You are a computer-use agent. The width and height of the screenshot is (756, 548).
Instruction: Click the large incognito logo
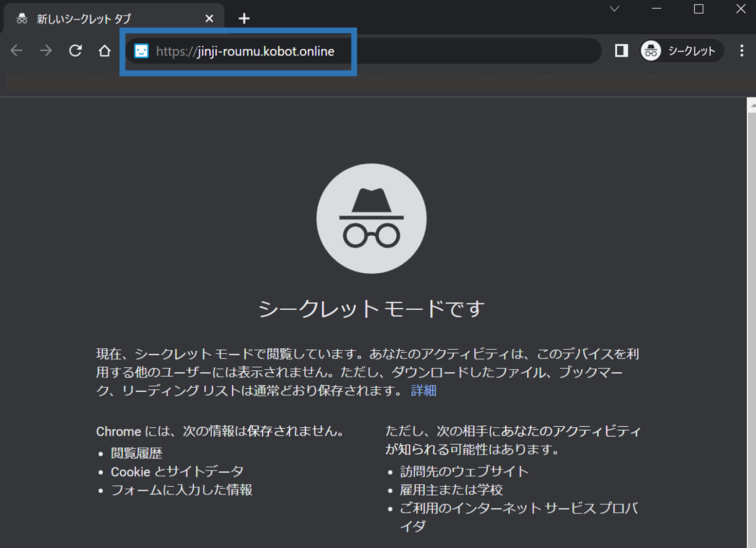[x=371, y=218]
